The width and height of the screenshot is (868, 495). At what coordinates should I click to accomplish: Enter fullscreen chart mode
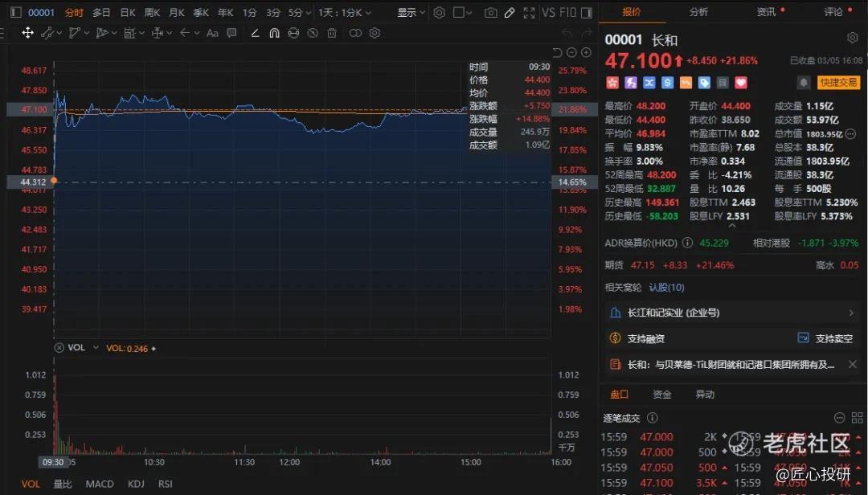pyautogui.click(x=529, y=12)
